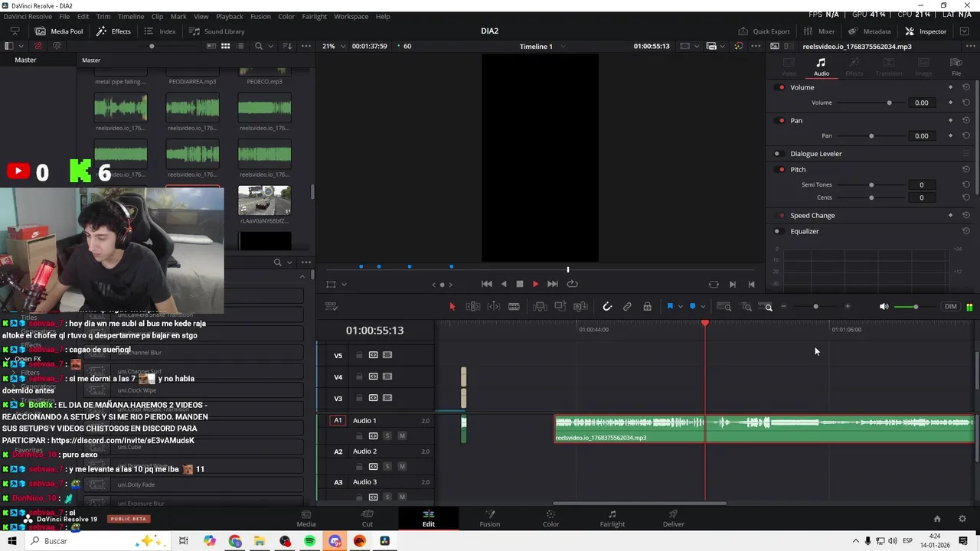Select the Selection Mode arrow tool
This screenshot has height=551, width=980.
[452, 307]
